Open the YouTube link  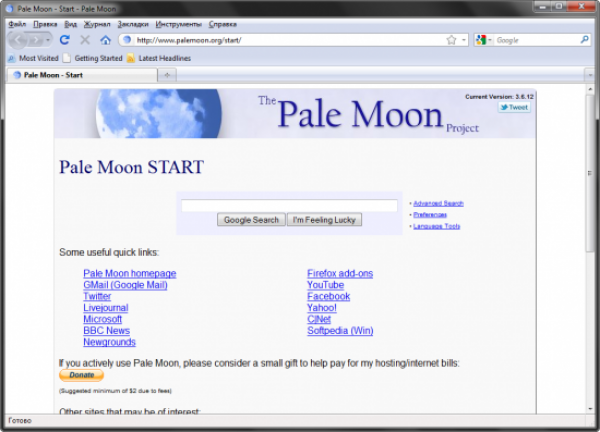click(x=325, y=285)
